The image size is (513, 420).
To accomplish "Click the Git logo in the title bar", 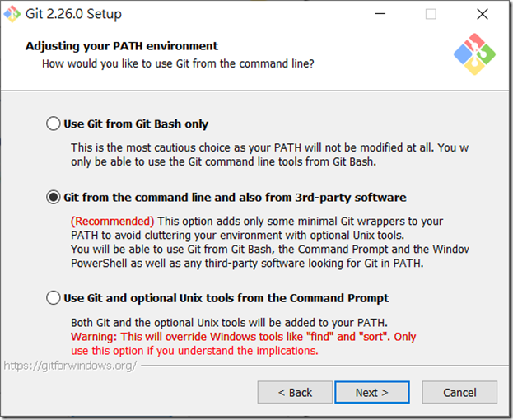I will pos(12,14).
